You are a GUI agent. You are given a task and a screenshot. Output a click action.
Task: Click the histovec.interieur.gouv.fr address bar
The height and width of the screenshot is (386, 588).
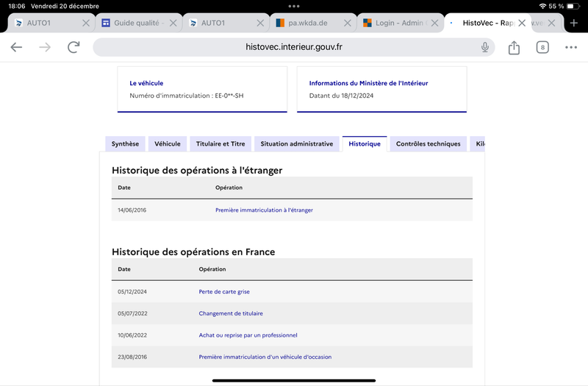[x=293, y=47]
